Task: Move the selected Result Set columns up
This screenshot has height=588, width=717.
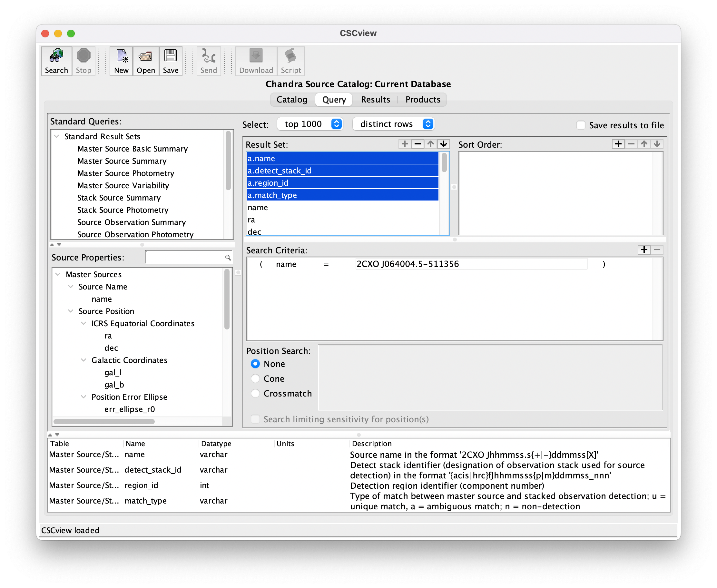Action: coord(430,144)
